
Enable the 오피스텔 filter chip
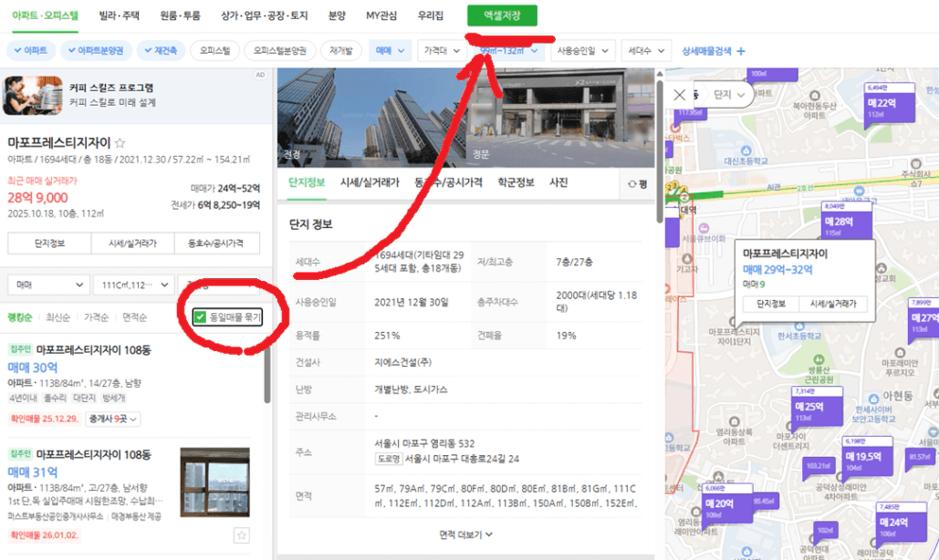point(215,51)
